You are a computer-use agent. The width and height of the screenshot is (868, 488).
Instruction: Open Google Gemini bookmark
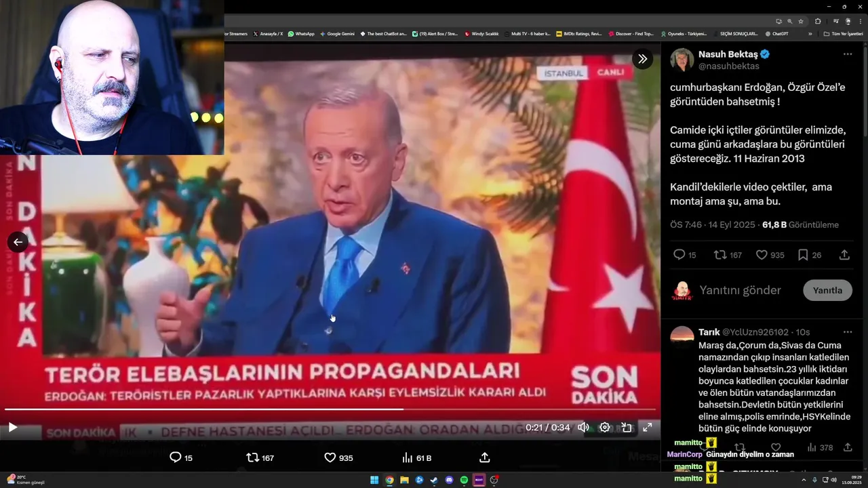[x=337, y=33]
